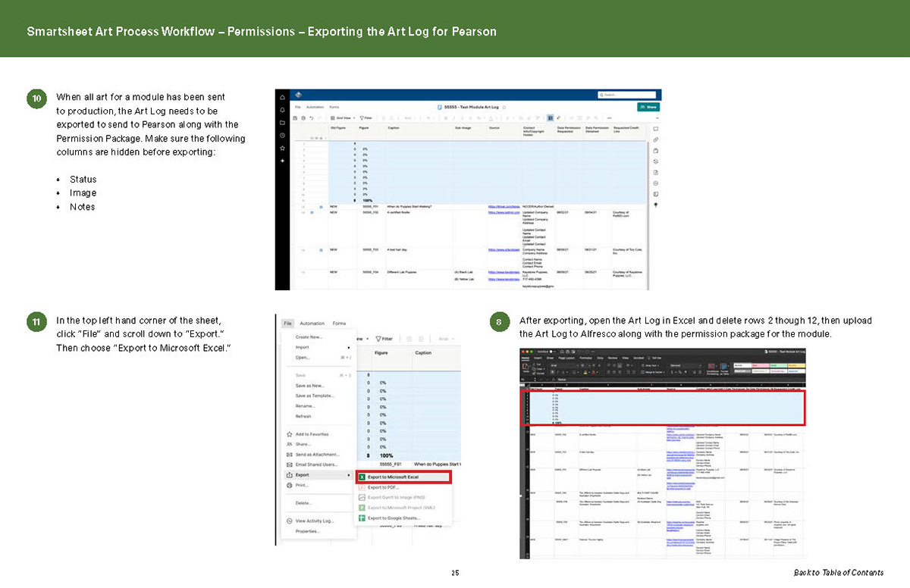Click Send as Attachment... in File menu
The width and height of the screenshot is (910, 588).
tap(312, 454)
